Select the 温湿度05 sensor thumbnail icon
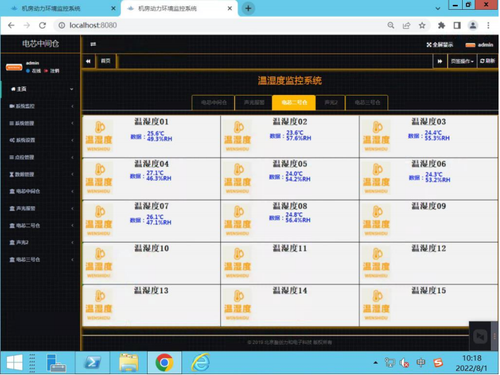The width and height of the screenshot is (500, 375). click(x=237, y=179)
